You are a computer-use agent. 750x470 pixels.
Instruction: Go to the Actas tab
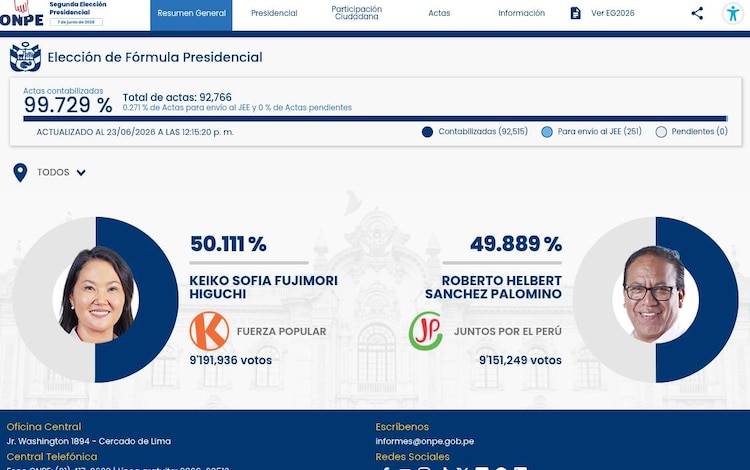439,13
